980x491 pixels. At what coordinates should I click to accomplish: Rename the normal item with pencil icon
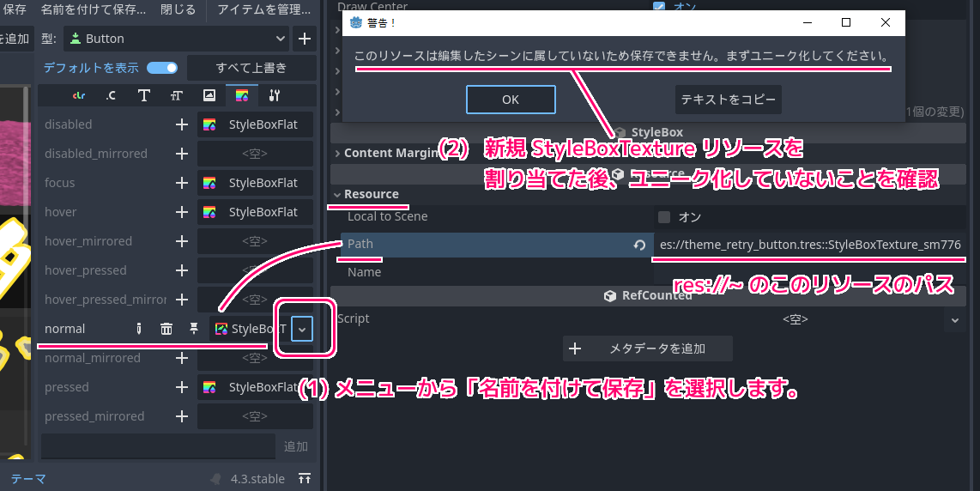coord(139,329)
